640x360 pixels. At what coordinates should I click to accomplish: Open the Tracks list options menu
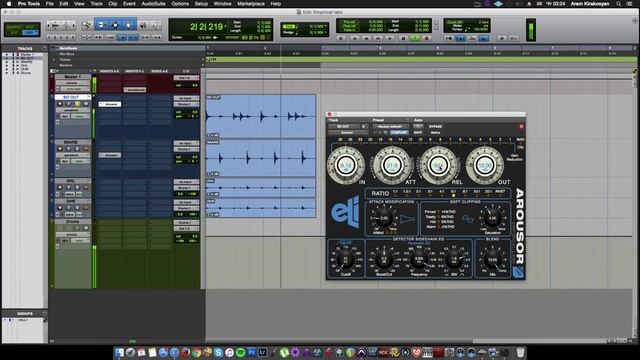pyautogui.click(x=44, y=49)
